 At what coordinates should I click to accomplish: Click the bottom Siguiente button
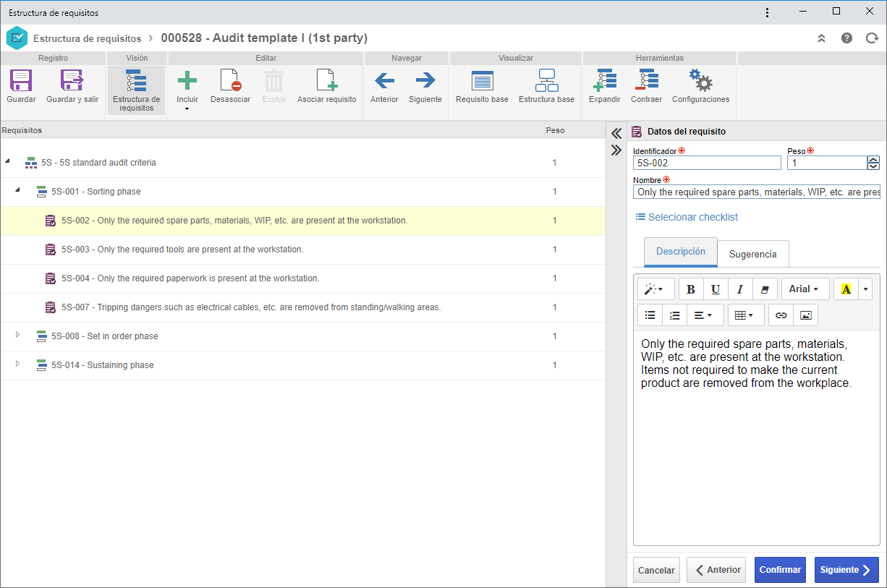coord(846,570)
